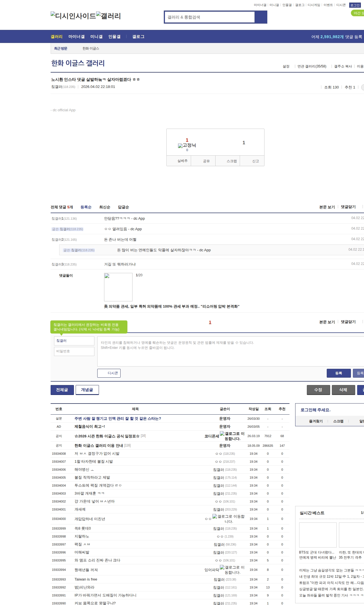This screenshot has height=605, width=364.
Task: Click the 신고 report button
Action: (255, 161)
